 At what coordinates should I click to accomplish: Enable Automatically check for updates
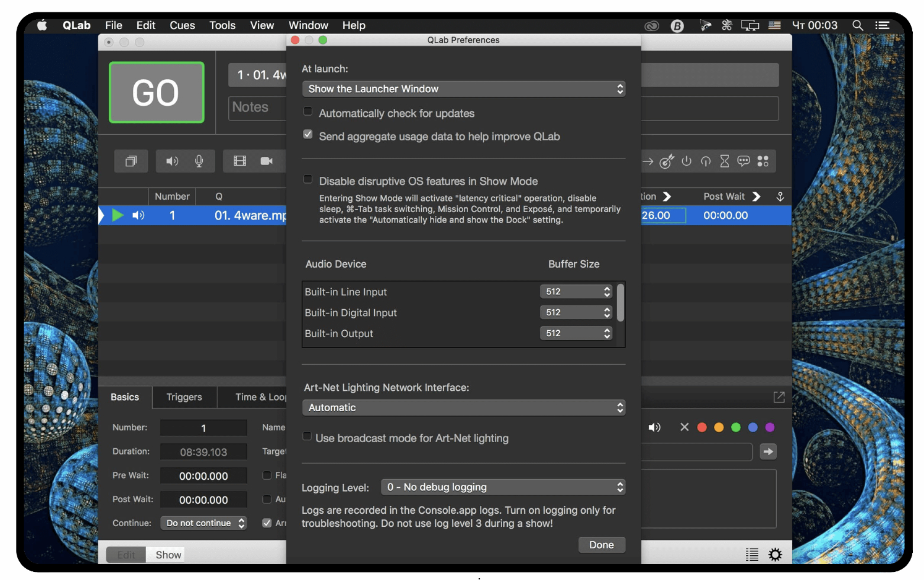[x=308, y=112]
